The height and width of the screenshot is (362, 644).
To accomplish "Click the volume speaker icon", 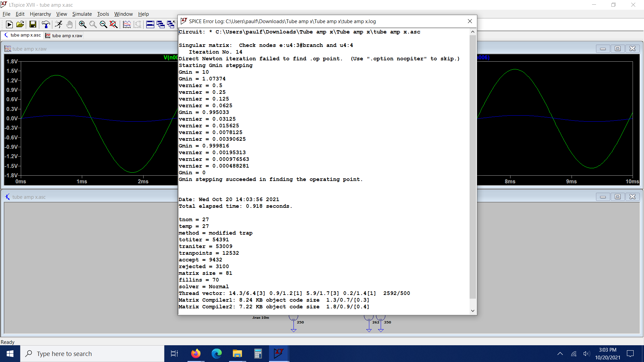I will (586, 354).
